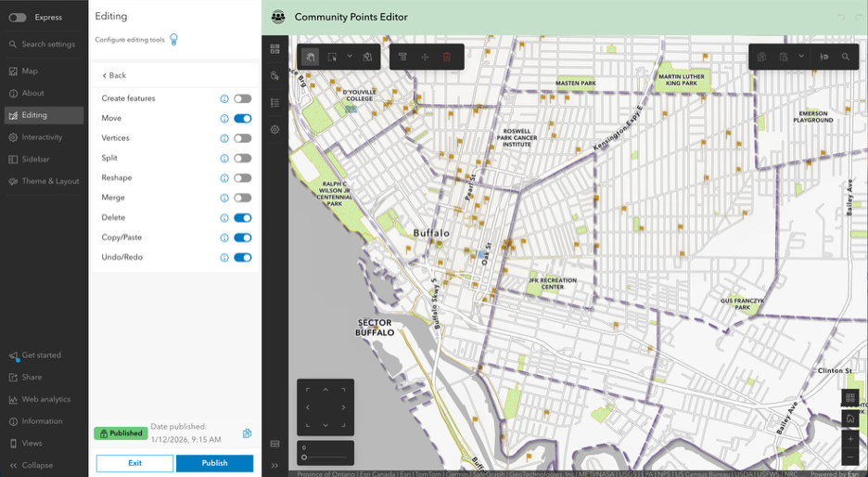
Task: Click the Configure editing tools lightbulb
Action: (173, 39)
